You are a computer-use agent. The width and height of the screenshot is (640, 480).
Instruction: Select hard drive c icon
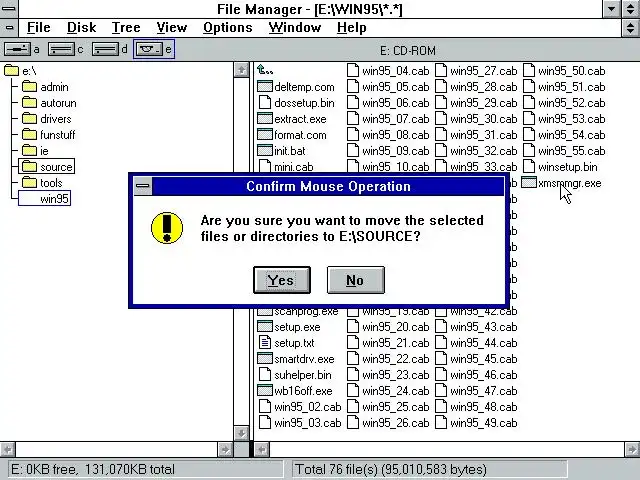[x=61, y=49]
